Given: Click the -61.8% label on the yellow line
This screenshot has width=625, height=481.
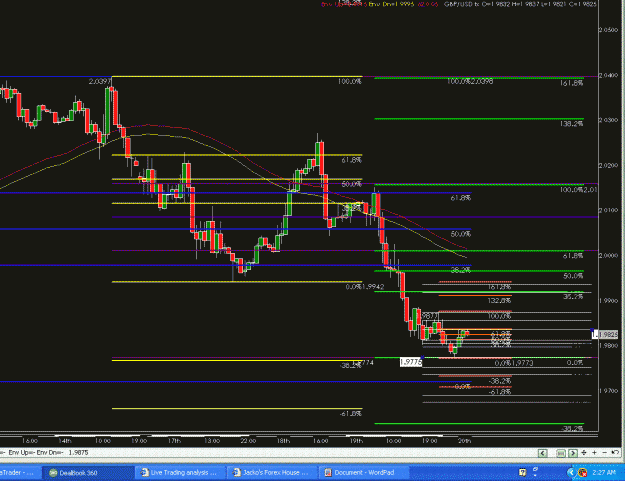Looking at the screenshot, I should point(351,414).
